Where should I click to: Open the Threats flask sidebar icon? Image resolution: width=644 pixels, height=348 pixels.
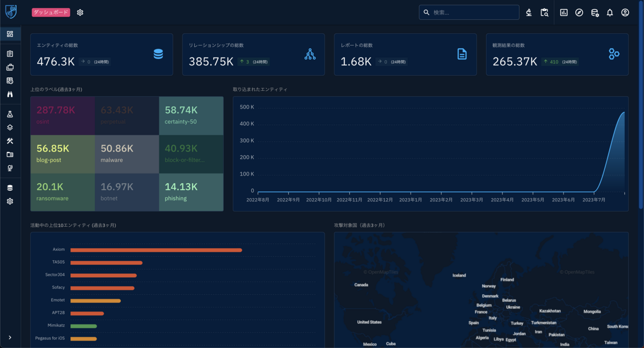point(10,114)
